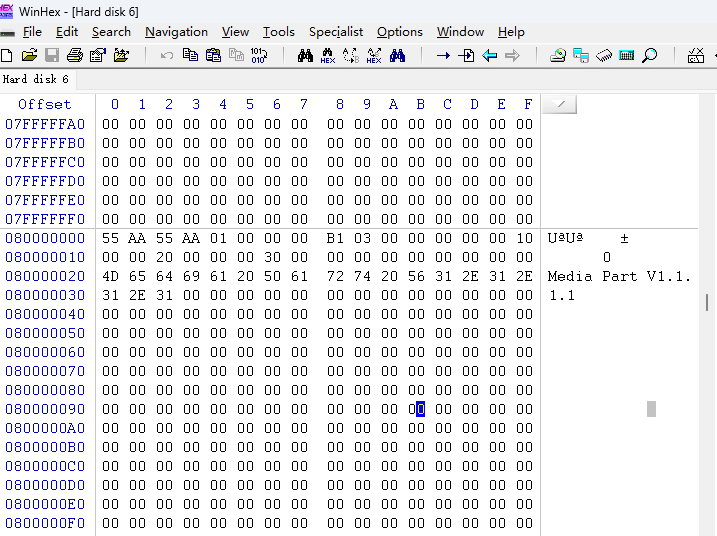
Task: Open the File menu
Action: pyautogui.click(x=32, y=32)
